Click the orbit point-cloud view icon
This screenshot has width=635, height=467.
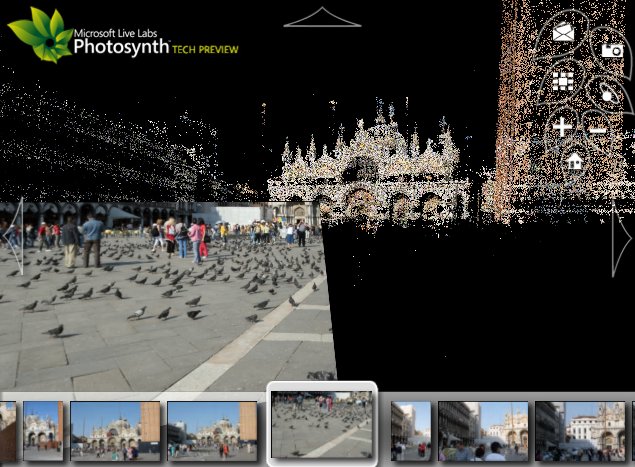(607, 94)
